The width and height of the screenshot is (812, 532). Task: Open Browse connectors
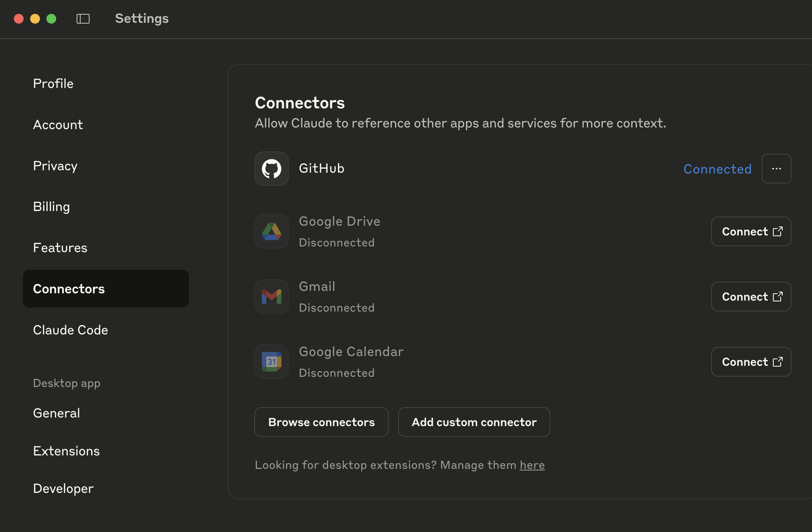321,422
